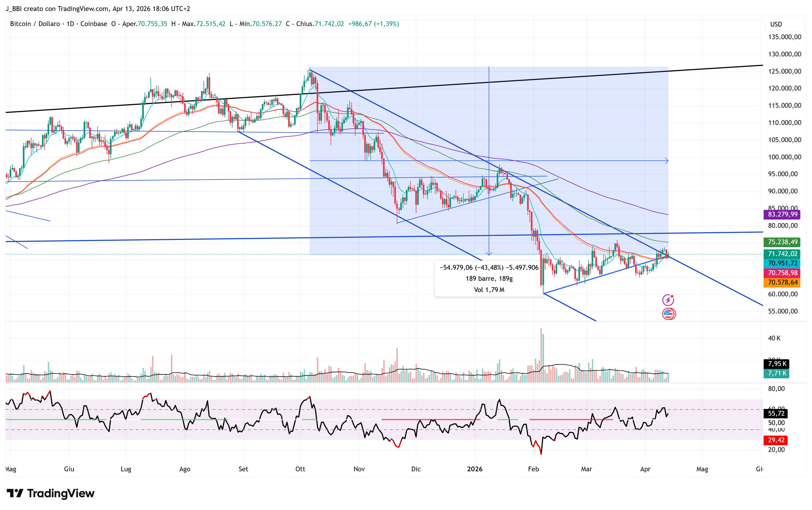Screen dimensions: 812x510
Task: Click the purple lightning bolt event icon
Action: point(668,300)
